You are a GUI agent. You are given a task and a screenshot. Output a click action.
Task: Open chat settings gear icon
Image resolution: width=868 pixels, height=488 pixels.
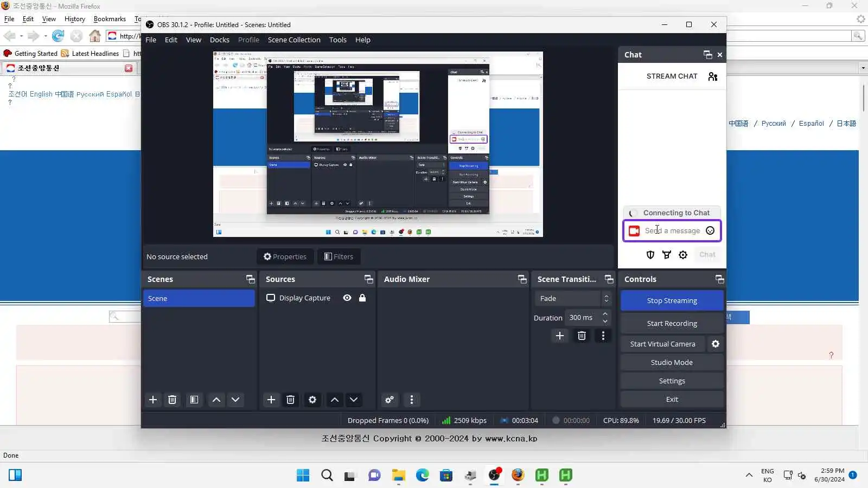click(683, 254)
